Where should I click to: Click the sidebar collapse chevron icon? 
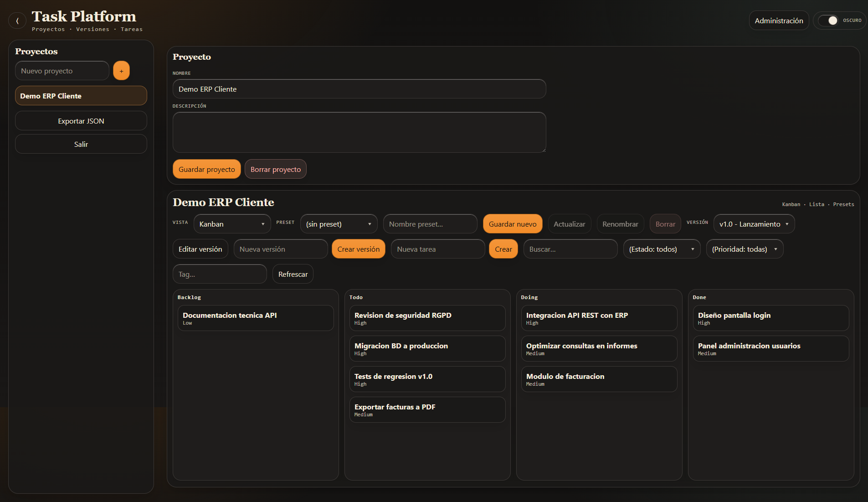[x=17, y=21]
